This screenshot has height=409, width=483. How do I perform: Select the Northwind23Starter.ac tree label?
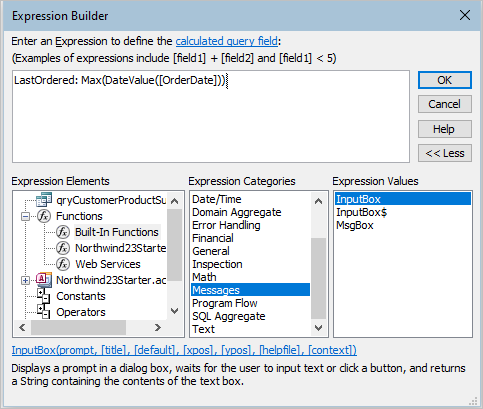click(111, 280)
